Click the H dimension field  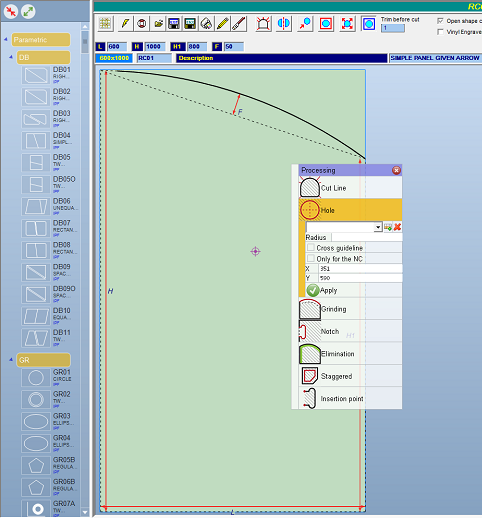(x=155, y=47)
